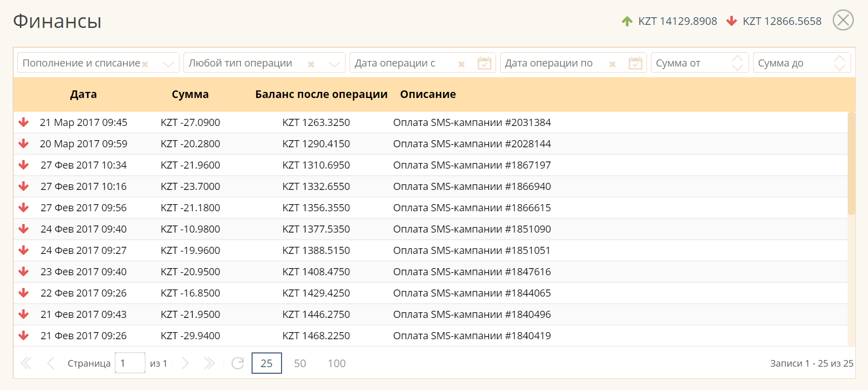Image resolution: width=868 pixels, height=390 pixels.
Task: Clear the Дата операции с field
Action: [x=461, y=64]
